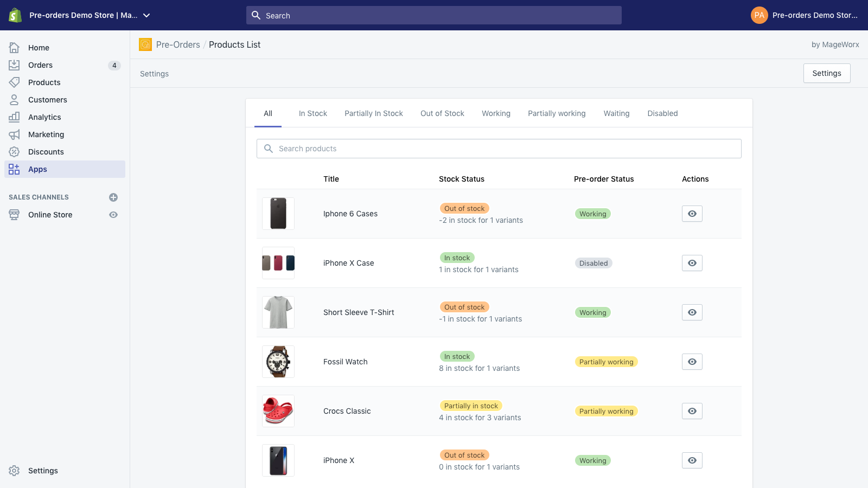
Task: Preview Iphone 6 Cases with eye button
Action: (692, 214)
